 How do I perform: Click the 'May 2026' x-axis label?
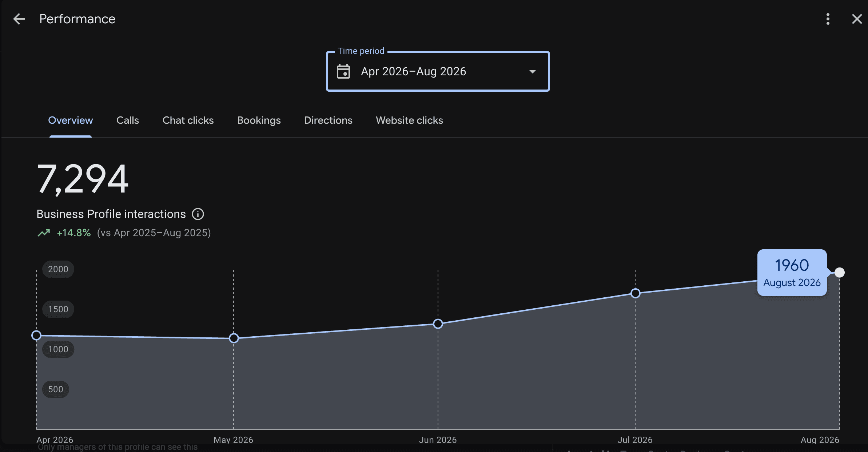click(x=233, y=440)
